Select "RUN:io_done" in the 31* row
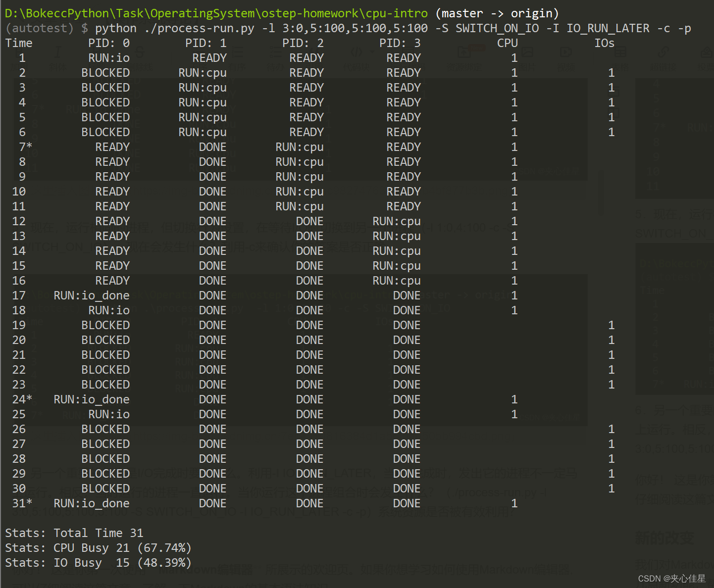Viewport: 714px width, 588px height. pyautogui.click(x=92, y=503)
